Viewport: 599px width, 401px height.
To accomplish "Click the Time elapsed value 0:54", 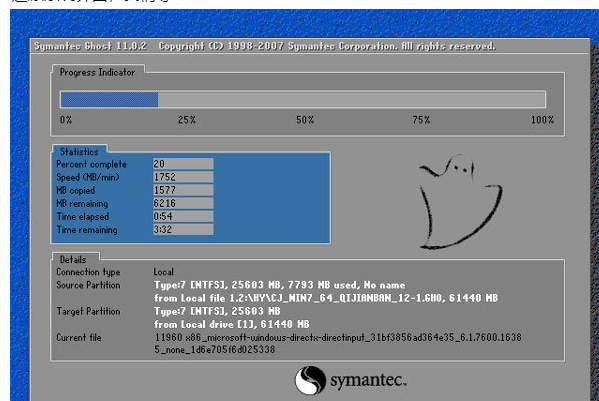I will (x=183, y=216).
